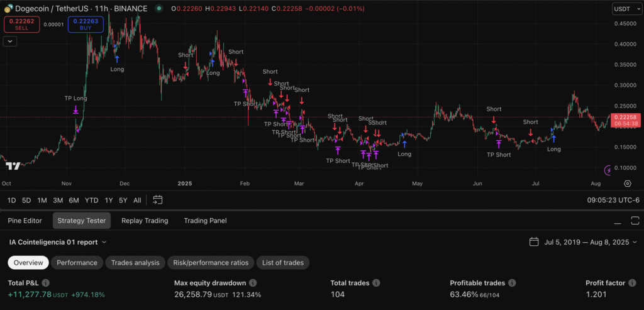Image resolution: width=644 pixels, height=310 pixels.
Task: Open the USDT currency dropdown
Action: pos(626,8)
